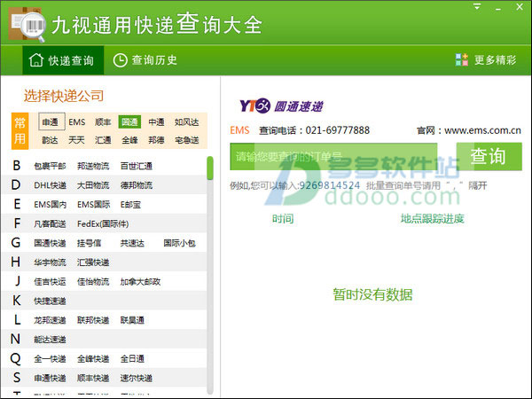Select 百世汇通 company
Screen dimensions: 532x399
(137, 166)
